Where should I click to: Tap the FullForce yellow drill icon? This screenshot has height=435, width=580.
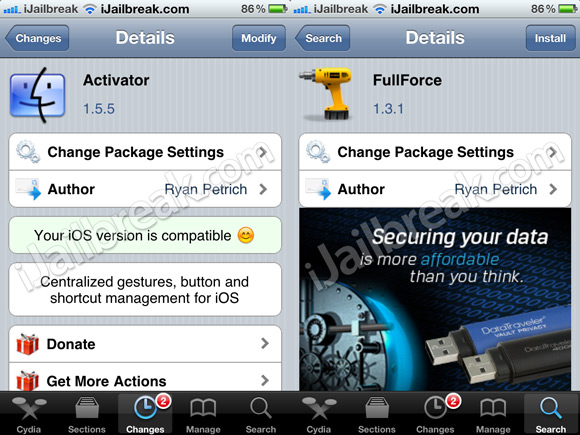(x=326, y=93)
